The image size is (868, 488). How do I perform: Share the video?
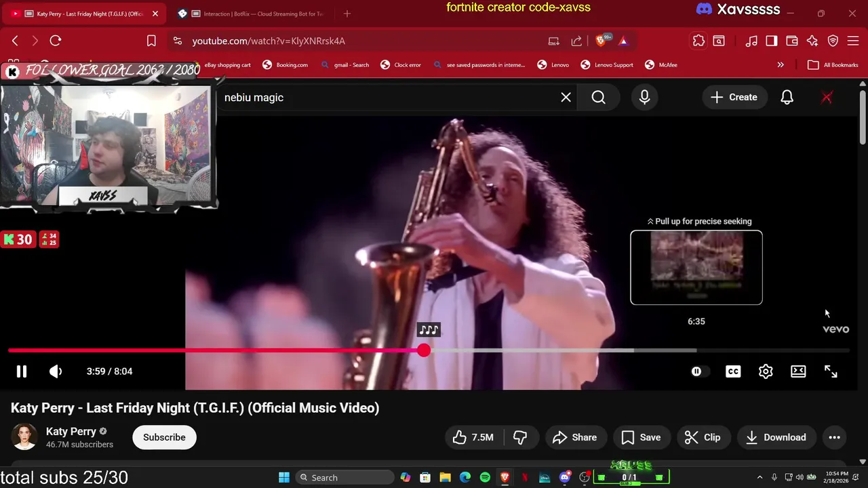575,437
